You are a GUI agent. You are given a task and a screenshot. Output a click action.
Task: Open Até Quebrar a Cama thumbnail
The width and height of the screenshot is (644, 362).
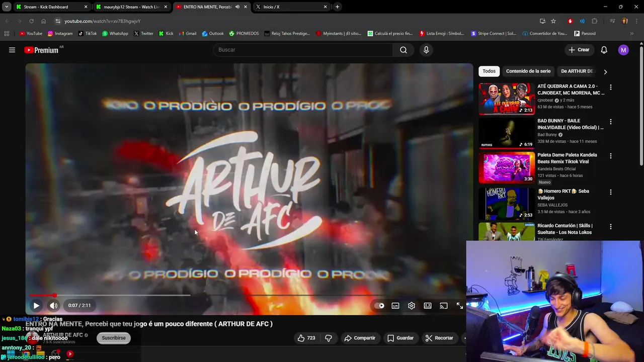click(x=507, y=99)
